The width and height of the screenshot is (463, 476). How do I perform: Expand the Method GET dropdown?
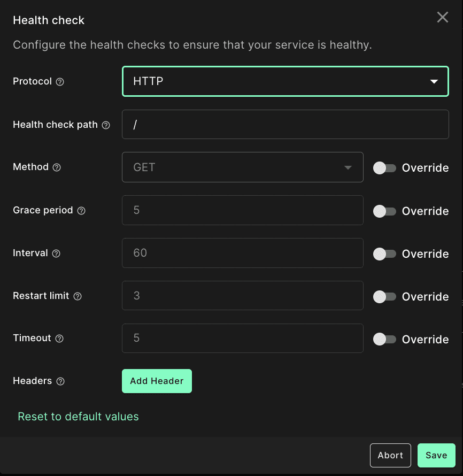(242, 167)
